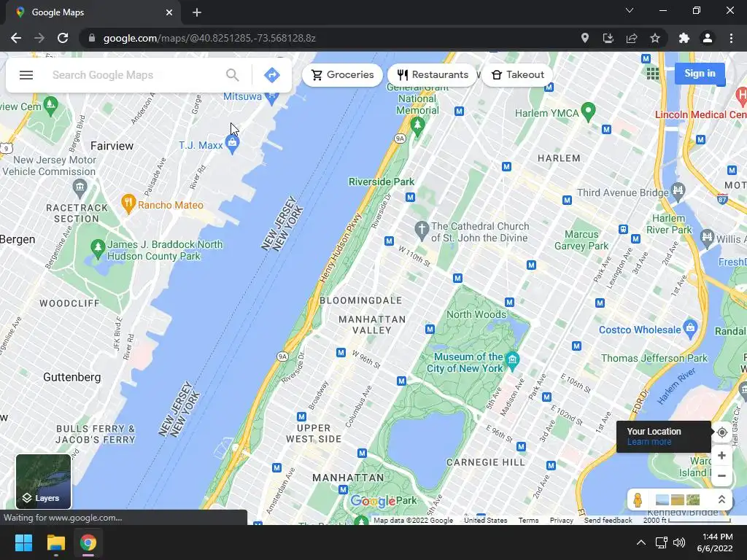The width and height of the screenshot is (747, 560).
Task: Show hidden tray icons chevron
Action: click(641, 542)
